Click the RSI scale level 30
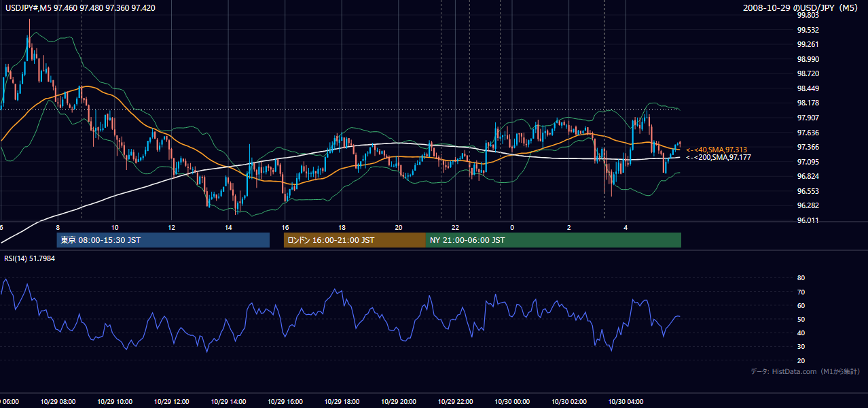This screenshot has width=868, height=408. [801, 347]
